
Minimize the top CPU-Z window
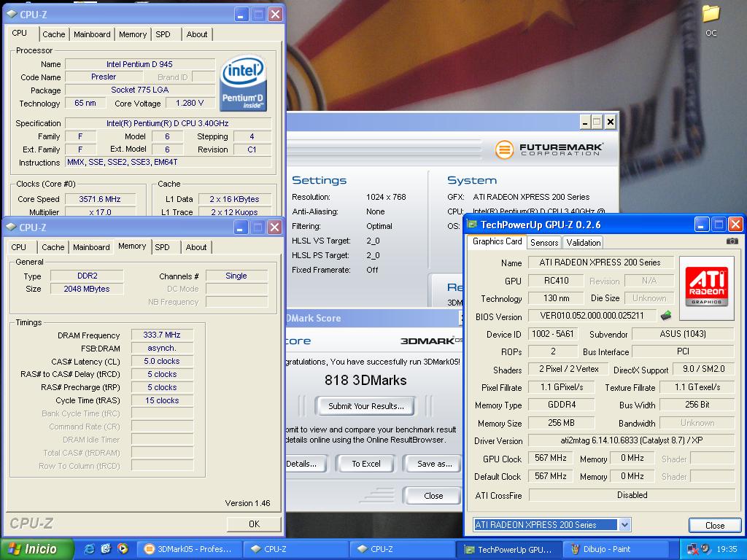pyautogui.click(x=241, y=15)
